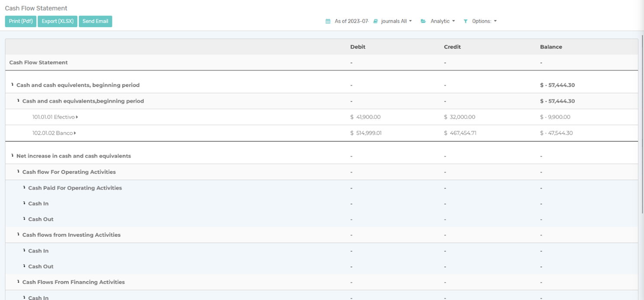Open the journals All dropdown
Viewport: 644px width, 300px height.
[x=396, y=21]
